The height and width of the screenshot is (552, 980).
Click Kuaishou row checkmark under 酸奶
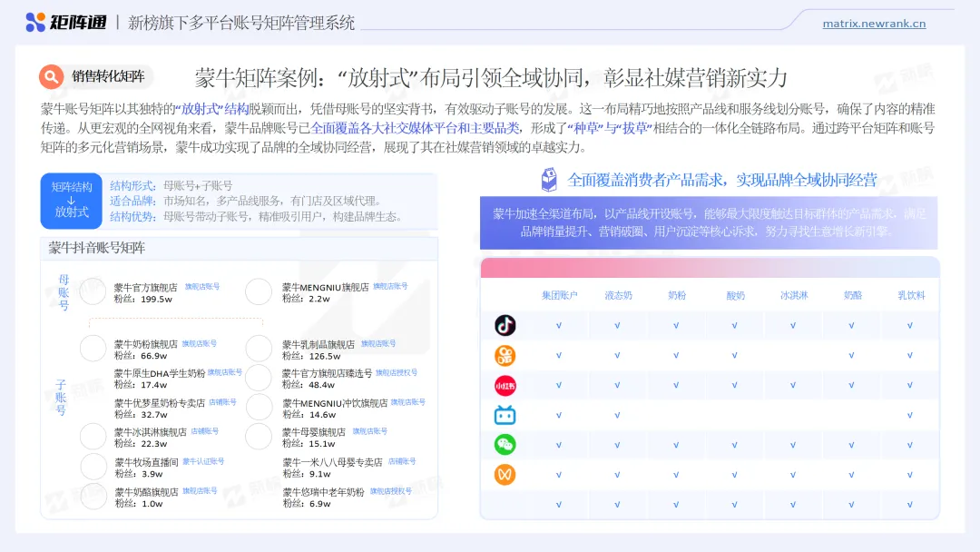pyautogui.click(x=734, y=355)
